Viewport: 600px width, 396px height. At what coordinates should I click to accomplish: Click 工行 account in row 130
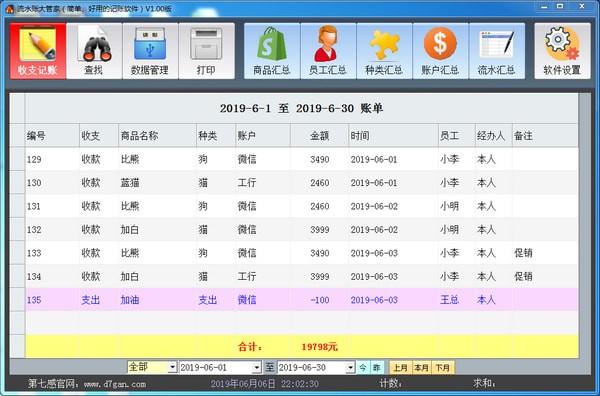pos(247,183)
